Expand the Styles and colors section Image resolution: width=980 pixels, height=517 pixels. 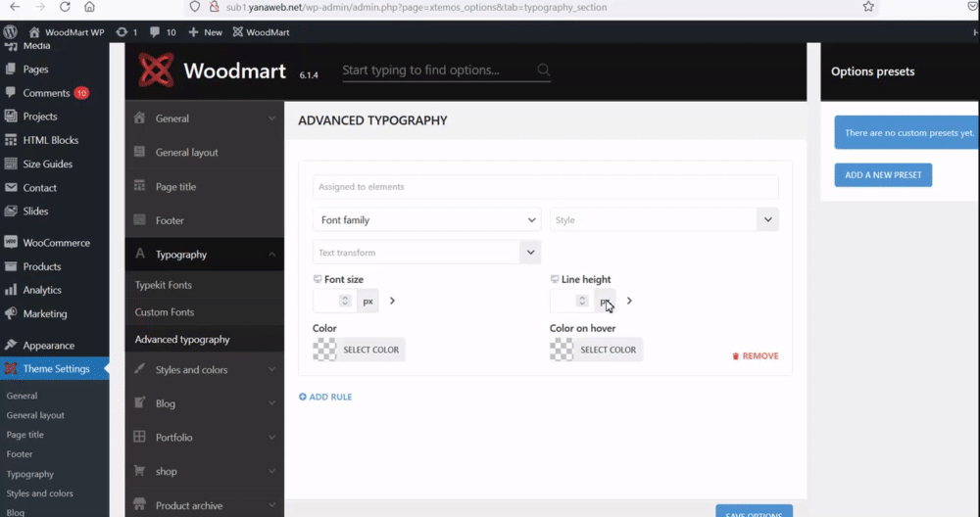(205, 370)
